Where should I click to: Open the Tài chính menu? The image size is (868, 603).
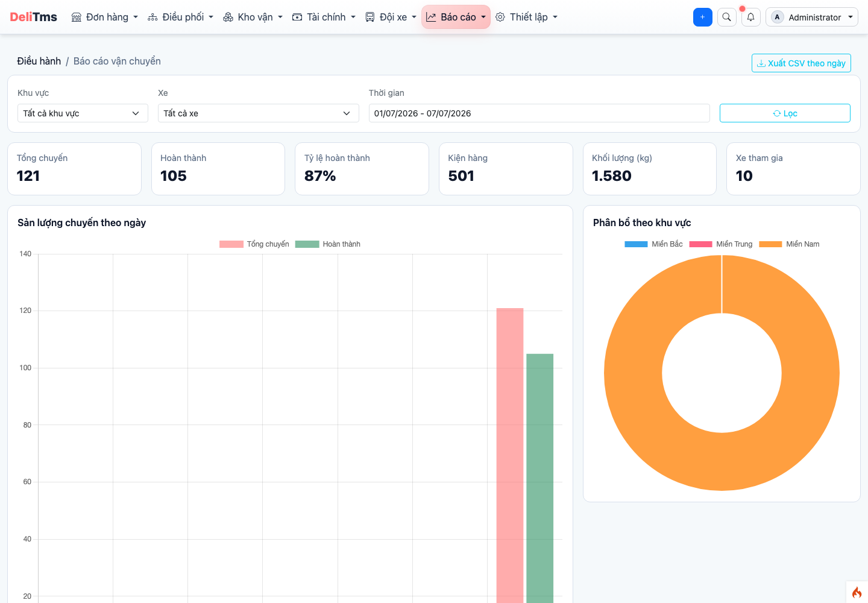(324, 17)
